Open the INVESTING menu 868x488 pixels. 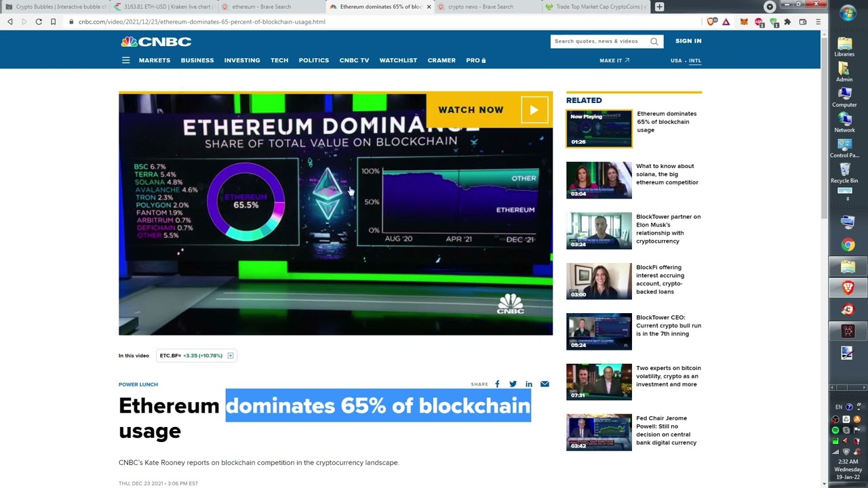click(242, 60)
